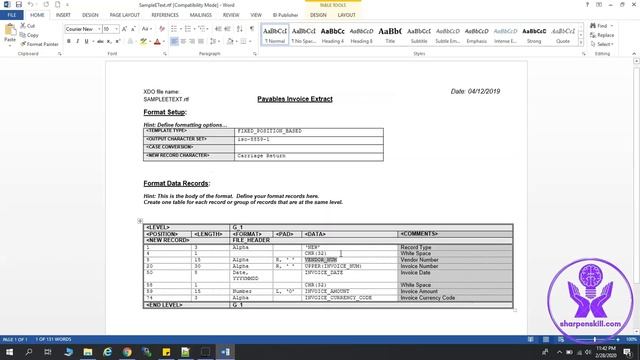Click the Paste clipboard icon
Screen dimensions: 640x360
pos(9,30)
